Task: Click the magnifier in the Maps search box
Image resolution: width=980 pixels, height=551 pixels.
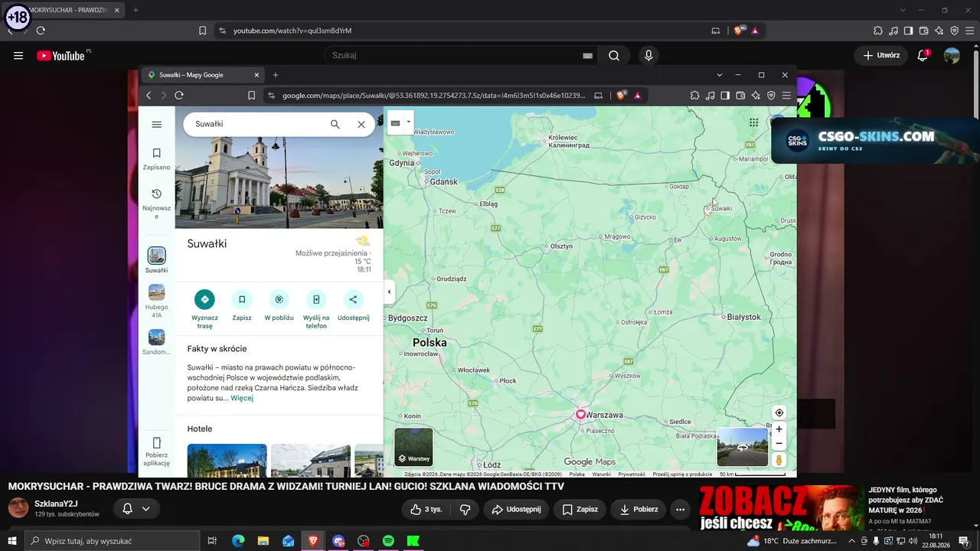Action: coord(335,124)
